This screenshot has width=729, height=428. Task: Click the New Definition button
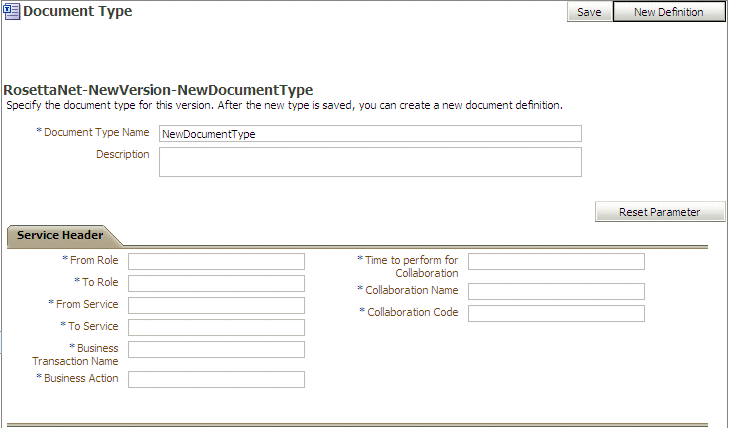point(669,12)
